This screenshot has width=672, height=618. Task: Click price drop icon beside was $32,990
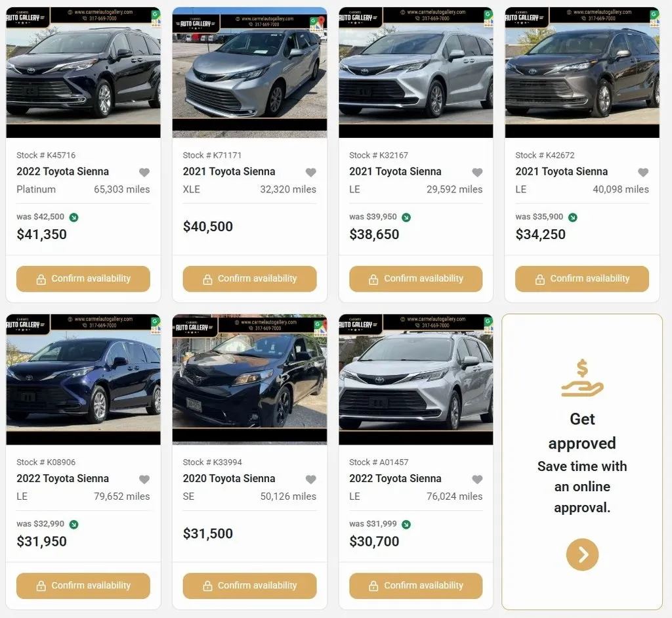pyautogui.click(x=73, y=525)
